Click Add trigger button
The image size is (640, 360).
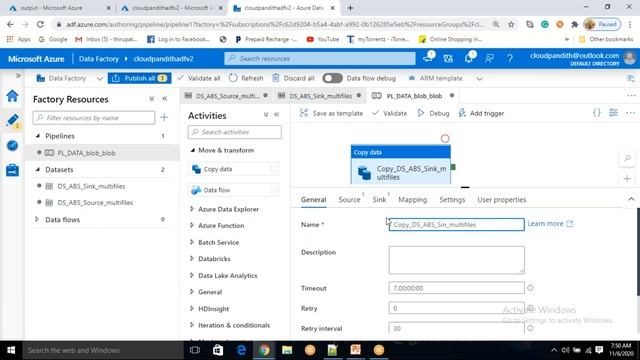(481, 113)
